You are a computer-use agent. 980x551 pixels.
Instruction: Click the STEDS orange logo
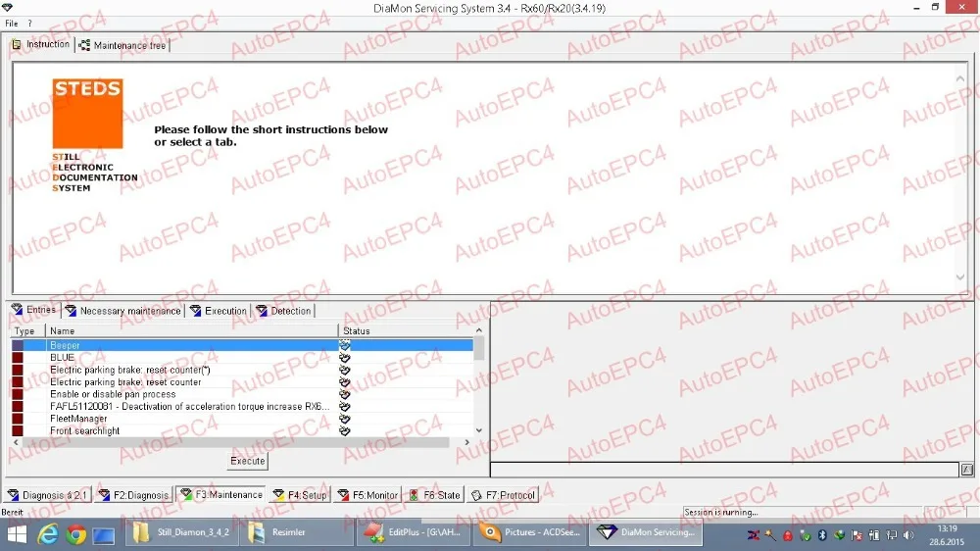point(87,113)
